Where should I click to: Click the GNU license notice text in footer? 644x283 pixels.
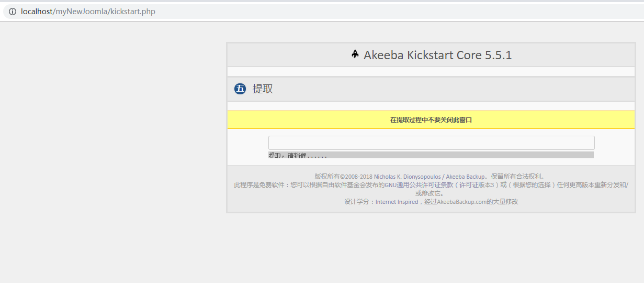point(431,189)
